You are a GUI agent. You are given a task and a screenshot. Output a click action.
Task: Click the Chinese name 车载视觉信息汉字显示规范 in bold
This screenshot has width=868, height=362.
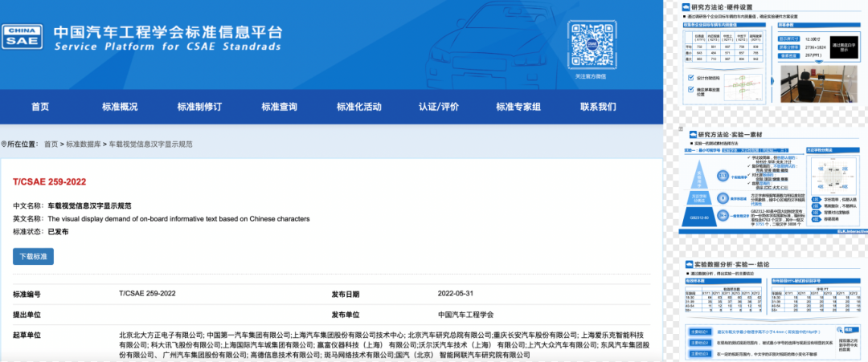(90, 205)
